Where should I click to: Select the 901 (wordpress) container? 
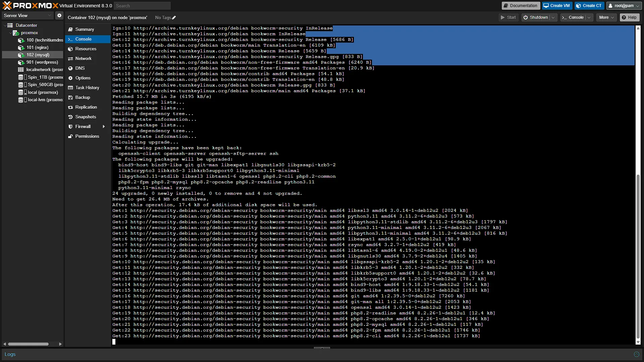(x=33, y=62)
